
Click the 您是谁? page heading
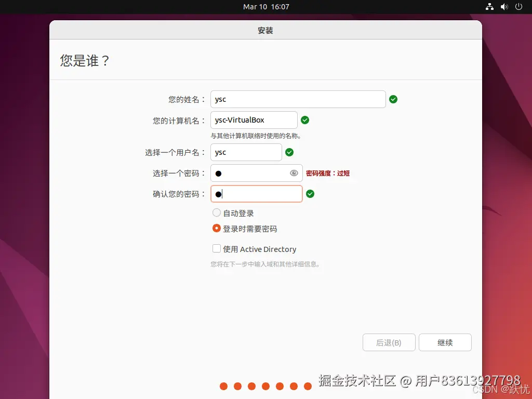85,60
